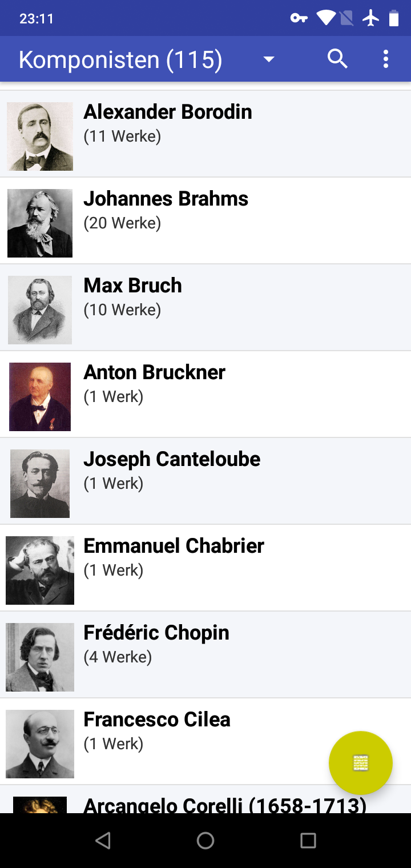Select Max Bruch's portrait image
Image resolution: width=411 pixels, height=868 pixels.
(40, 310)
